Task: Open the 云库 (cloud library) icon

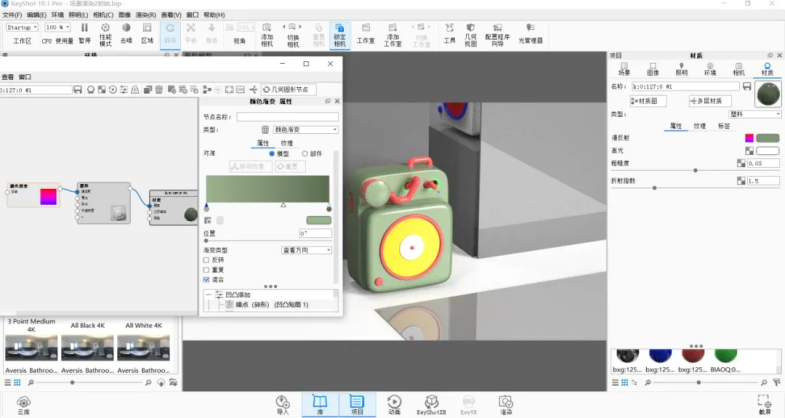Action: click(23, 402)
